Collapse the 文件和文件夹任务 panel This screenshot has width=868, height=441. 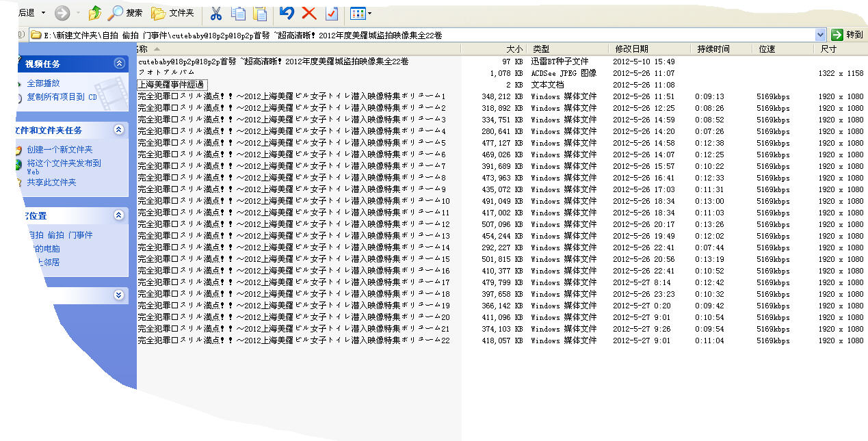point(119,130)
